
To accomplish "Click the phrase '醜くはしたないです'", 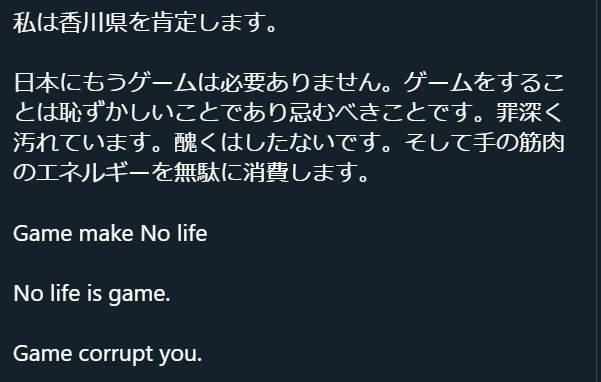I will pos(277,143).
